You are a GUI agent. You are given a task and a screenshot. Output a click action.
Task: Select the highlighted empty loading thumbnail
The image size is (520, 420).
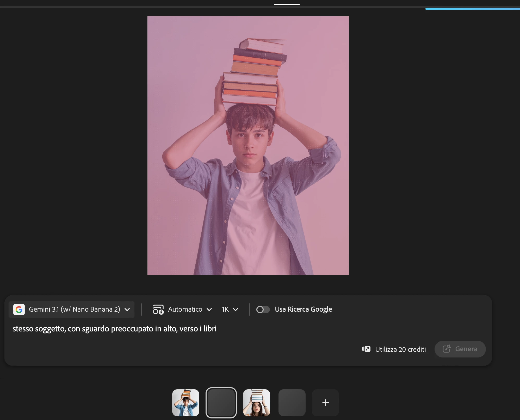tap(221, 403)
